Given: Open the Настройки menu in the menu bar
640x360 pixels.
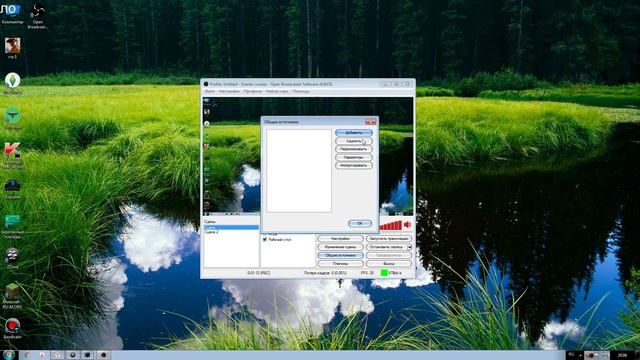Looking at the screenshot, I should (229, 91).
